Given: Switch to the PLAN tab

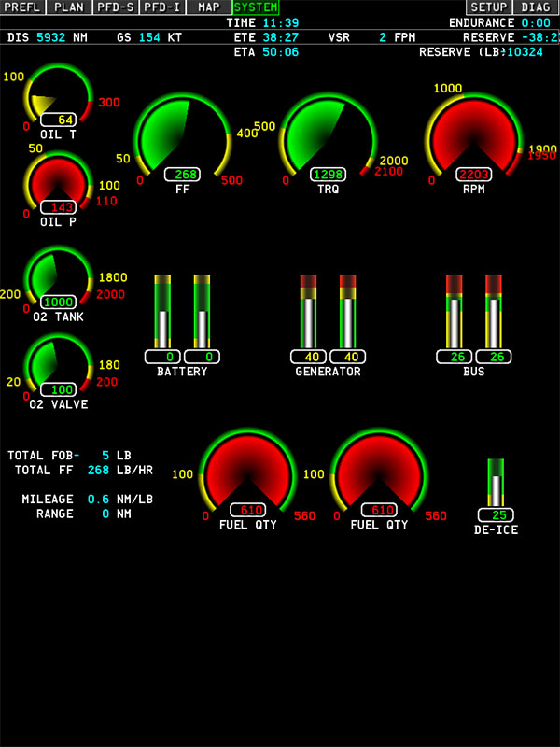Looking at the screenshot, I should (69, 7).
